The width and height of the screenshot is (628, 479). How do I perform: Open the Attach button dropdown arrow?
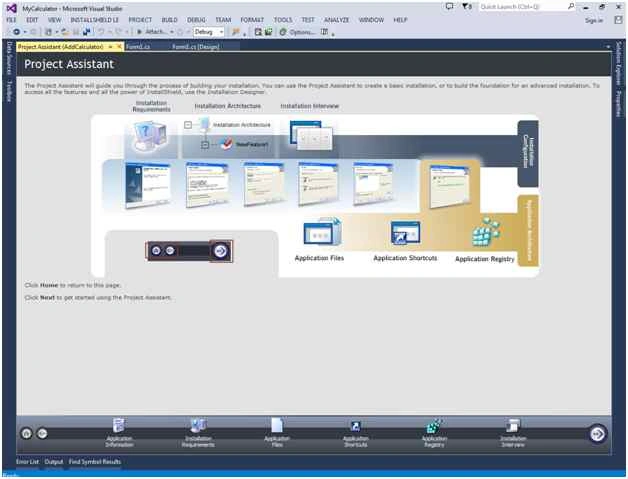[172, 32]
